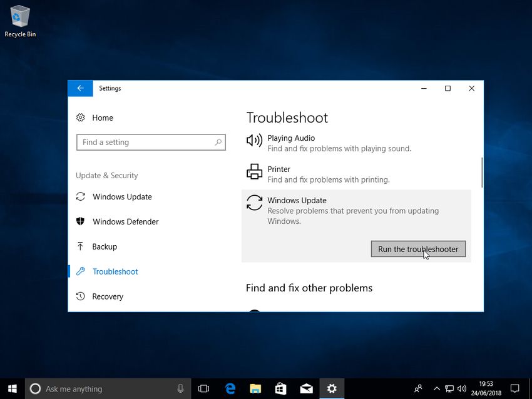Go back using the Settings back arrow
Image resolution: width=532 pixels, height=399 pixels.
[x=80, y=88]
